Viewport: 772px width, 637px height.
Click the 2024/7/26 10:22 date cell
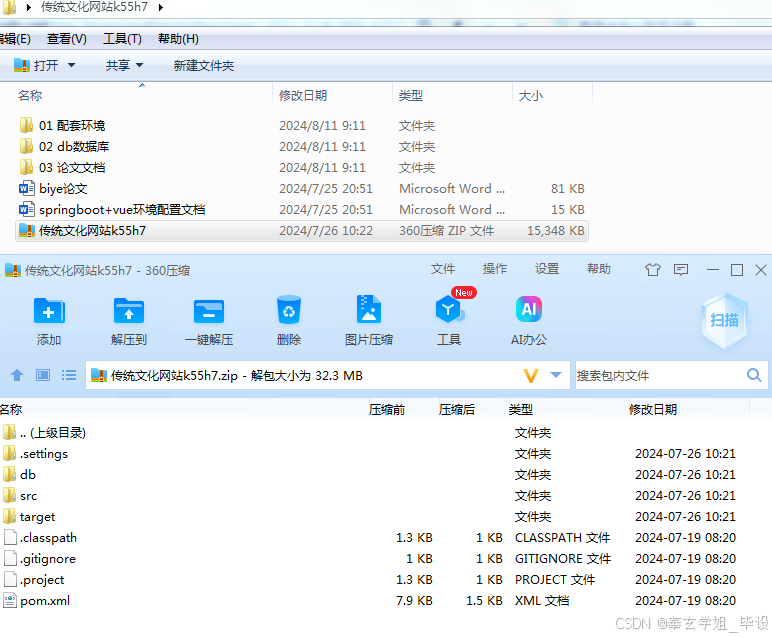(326, 230)
